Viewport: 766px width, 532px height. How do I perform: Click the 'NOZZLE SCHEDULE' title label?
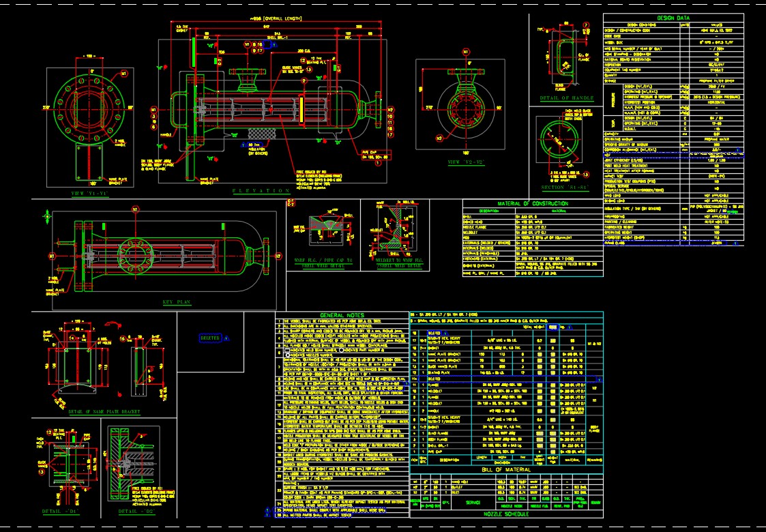tap(506, 514)
